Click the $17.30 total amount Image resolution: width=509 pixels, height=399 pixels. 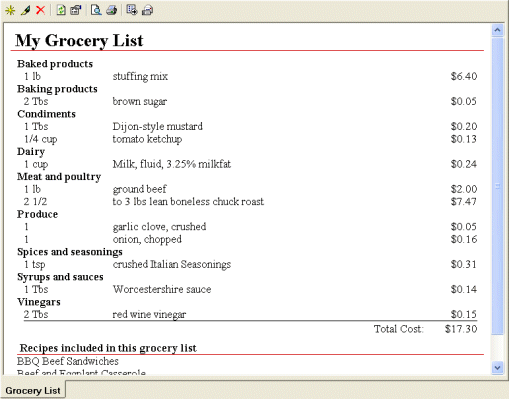pyautogui.click(x=461, y=329)
